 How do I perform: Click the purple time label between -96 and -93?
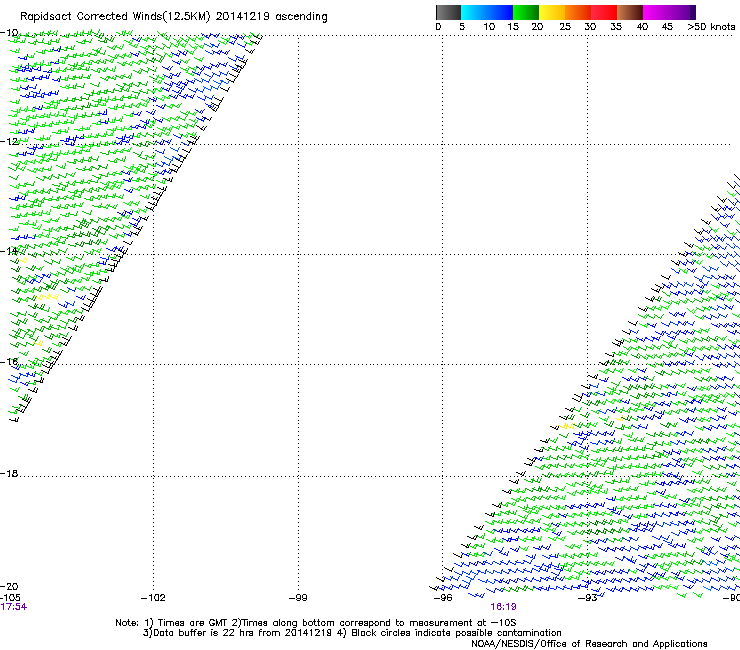tap(503, 607)
